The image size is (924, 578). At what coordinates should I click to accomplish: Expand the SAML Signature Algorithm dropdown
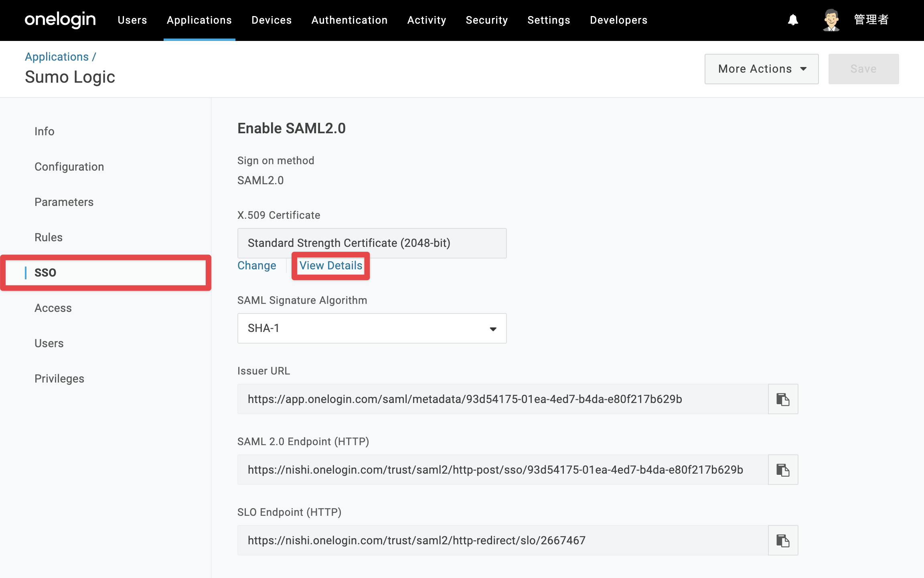[372, 328]
